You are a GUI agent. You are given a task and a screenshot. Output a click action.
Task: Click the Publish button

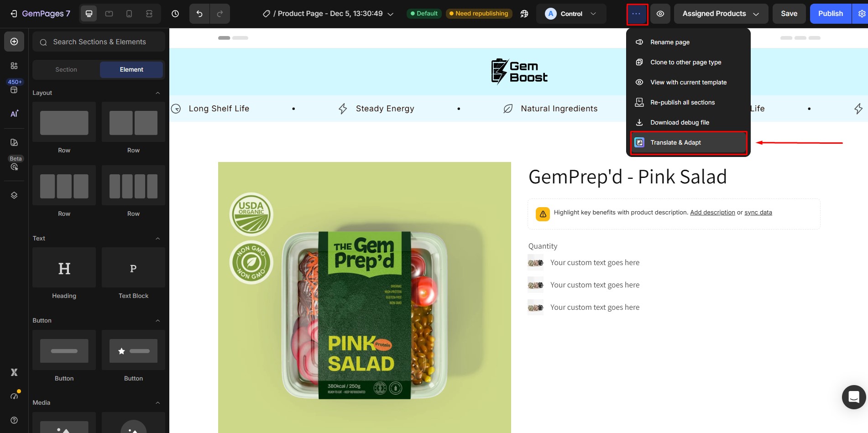pyautogui.click(x=830, y=14)
